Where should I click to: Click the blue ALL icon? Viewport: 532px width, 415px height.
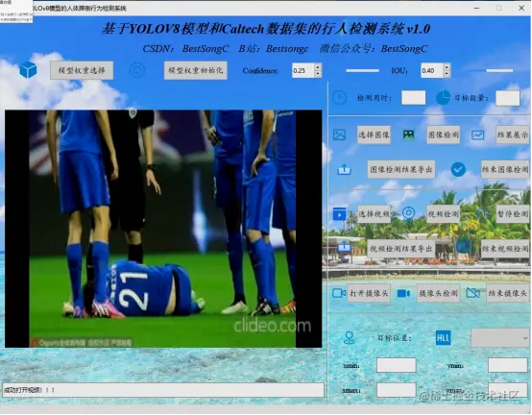(443, 338)
